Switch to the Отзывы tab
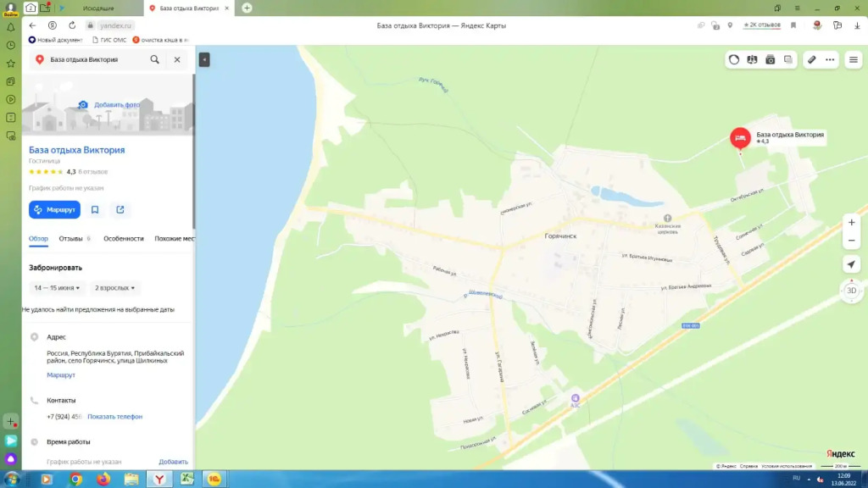This screenshot has width=868, height=488. [71, 239]
